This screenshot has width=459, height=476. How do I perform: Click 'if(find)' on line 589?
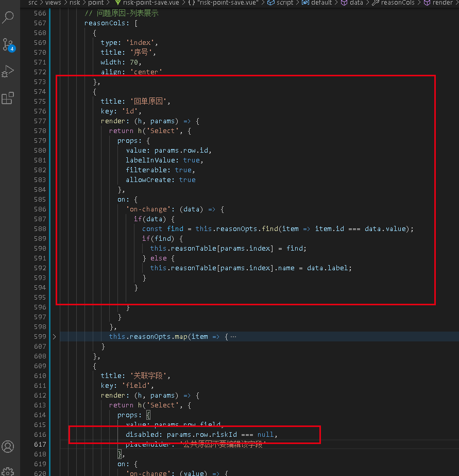(159, 239)
